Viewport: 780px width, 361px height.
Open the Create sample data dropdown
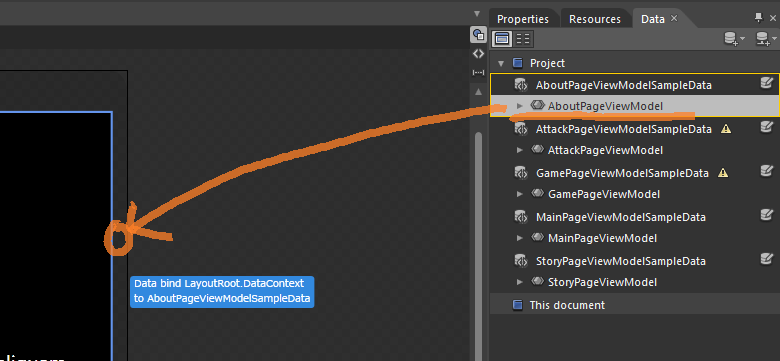coord(734,39)
